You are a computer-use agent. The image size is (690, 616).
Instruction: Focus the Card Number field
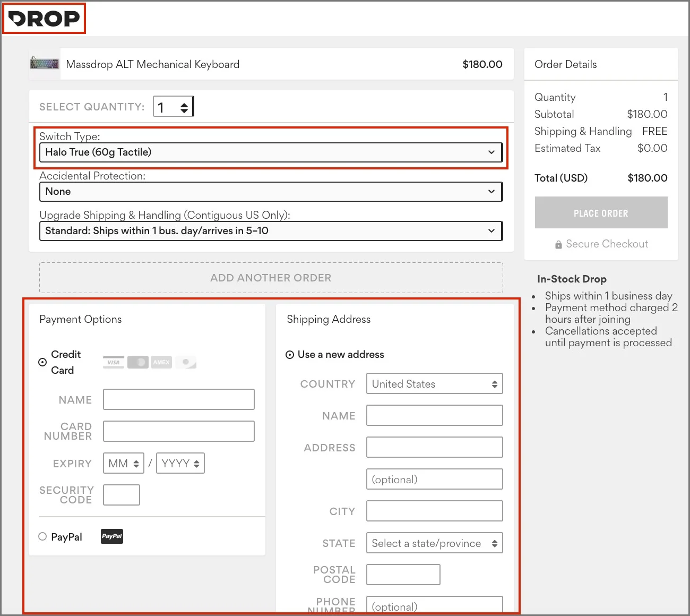[179, 431]
